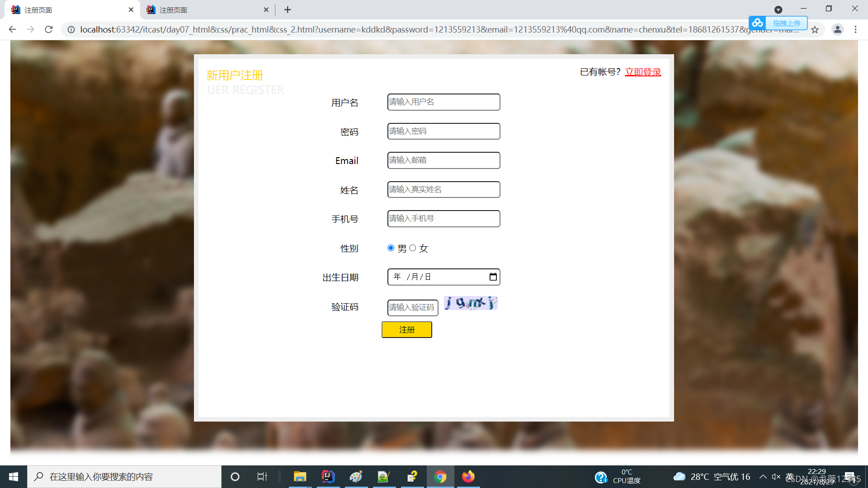Click the 立即登录 link
This screenshot has width=868, height=488.
tap(642, 72)
